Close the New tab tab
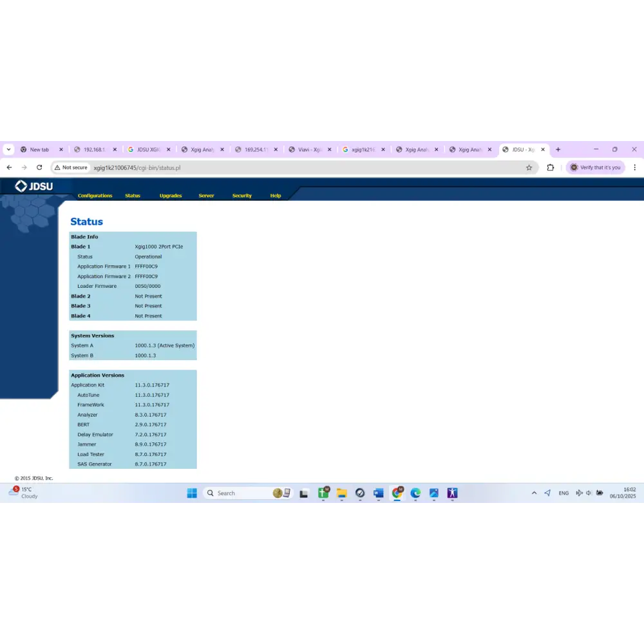This screenshot has width=644, height=644. tap(61, 149)
